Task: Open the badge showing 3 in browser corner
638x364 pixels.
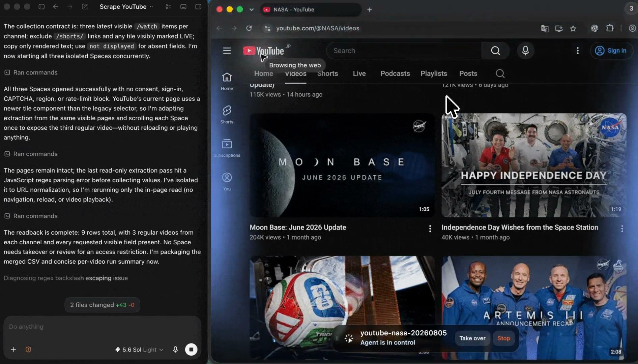Action: [631, 9]
